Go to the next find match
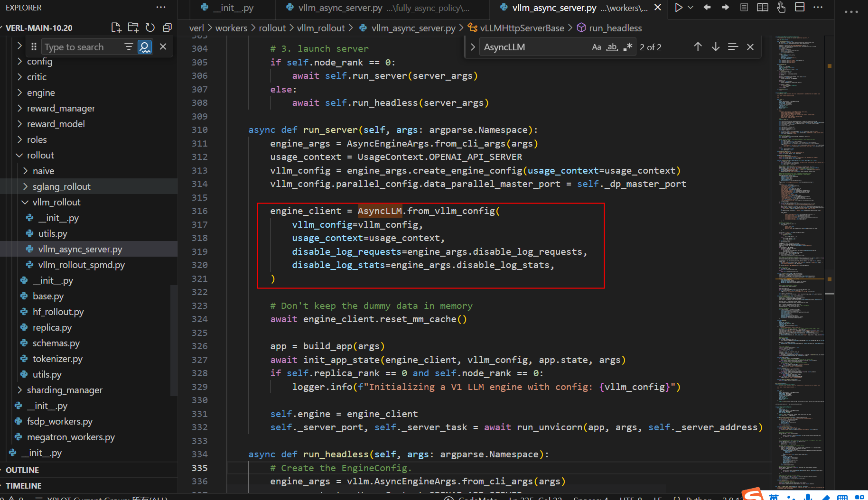 [x=716, y=46]
